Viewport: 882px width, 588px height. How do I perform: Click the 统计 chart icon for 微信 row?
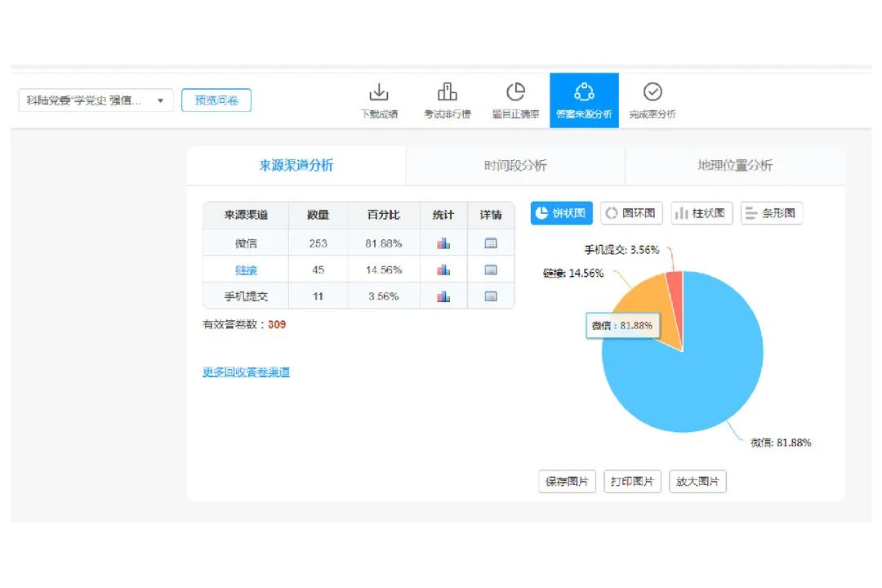click(443, 243)
